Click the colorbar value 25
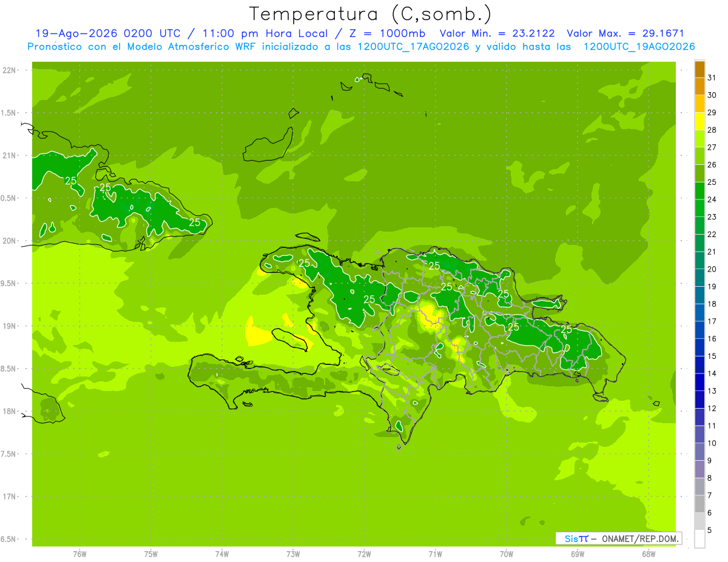Image resolution: width=728 pixels, height=562 pixels. [x=712, y=182]
